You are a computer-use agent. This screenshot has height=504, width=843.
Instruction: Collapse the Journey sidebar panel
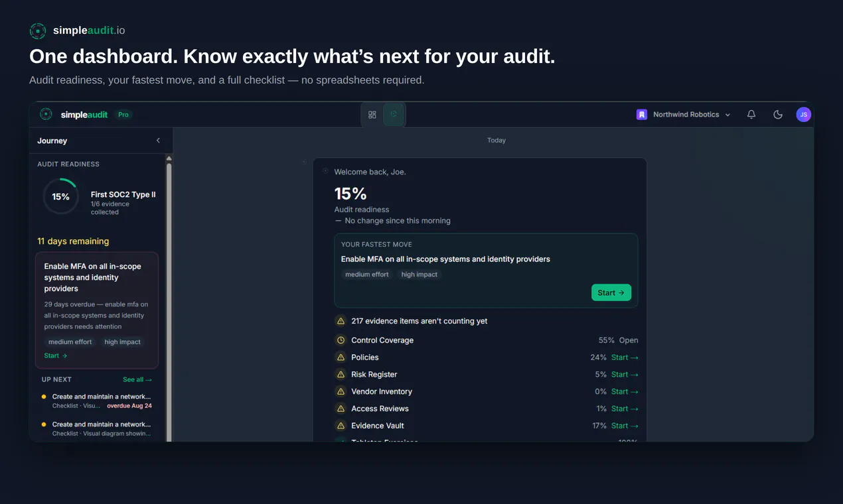[158, 141]
